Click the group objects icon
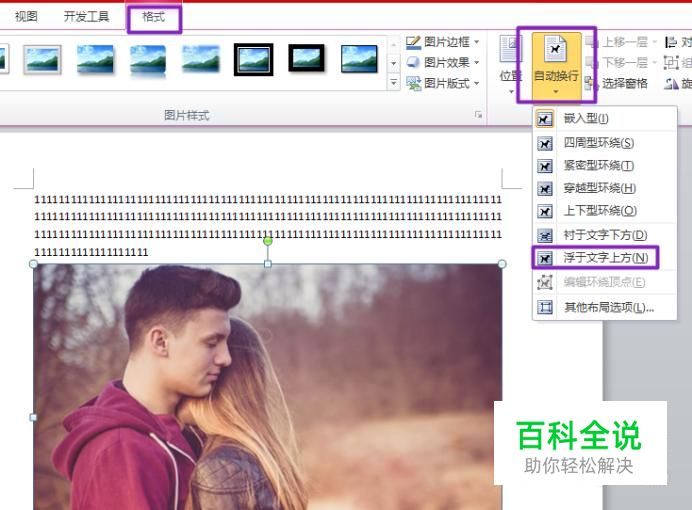Screen dimensions: 692x510 (671, 62)
